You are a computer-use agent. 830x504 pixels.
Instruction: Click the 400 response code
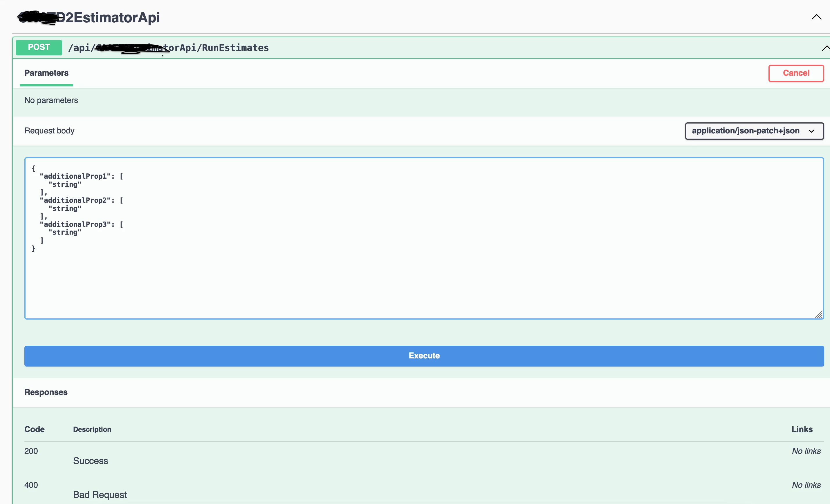pos(31,485)
